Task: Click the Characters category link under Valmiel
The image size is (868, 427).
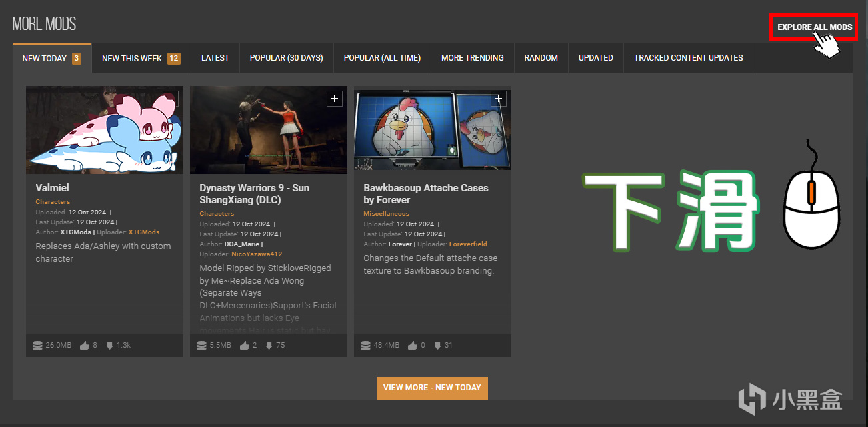Action: (53, 202)
